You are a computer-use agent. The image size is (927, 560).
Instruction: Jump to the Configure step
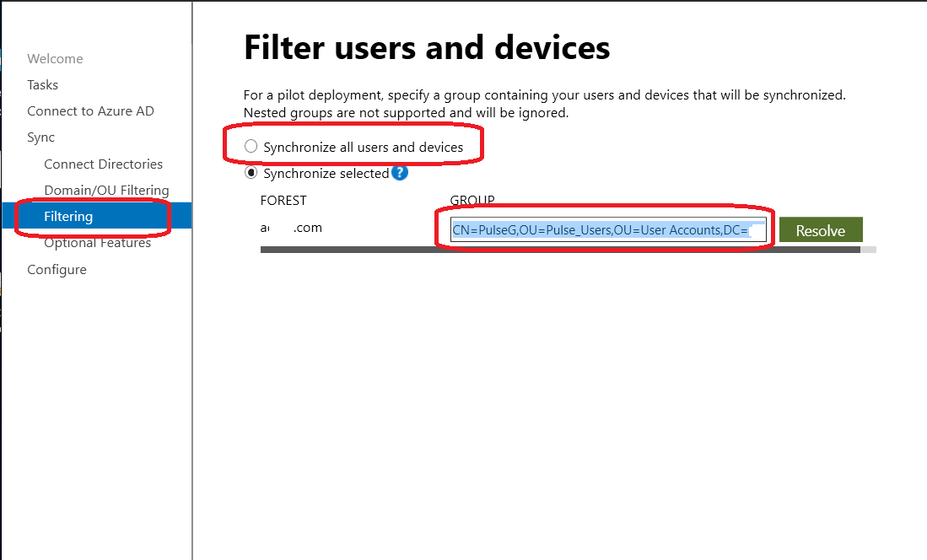[56, 269]
